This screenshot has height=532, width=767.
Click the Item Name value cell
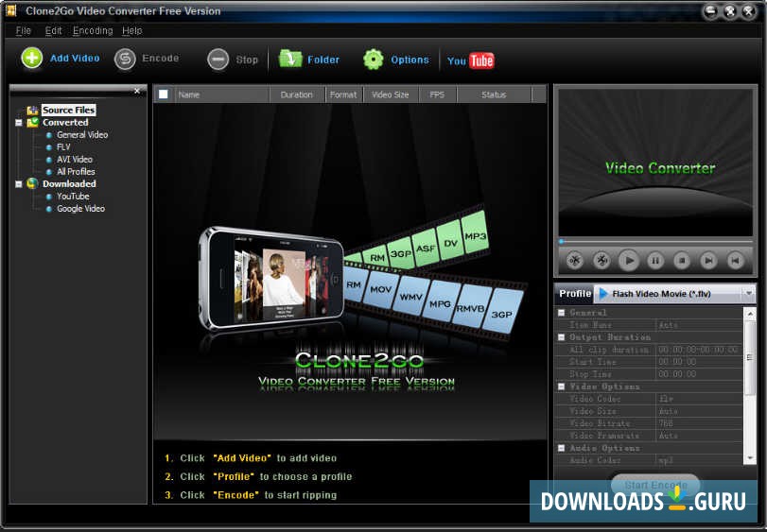click(x=700, y=325)
